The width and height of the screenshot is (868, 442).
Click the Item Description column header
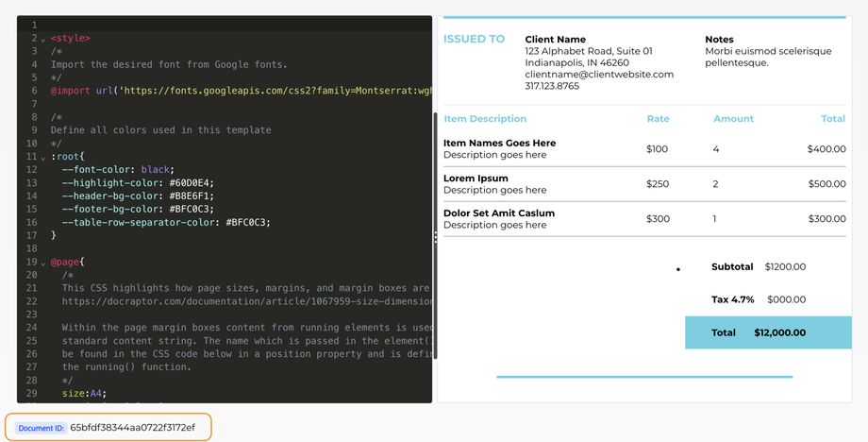pos(485,119)
